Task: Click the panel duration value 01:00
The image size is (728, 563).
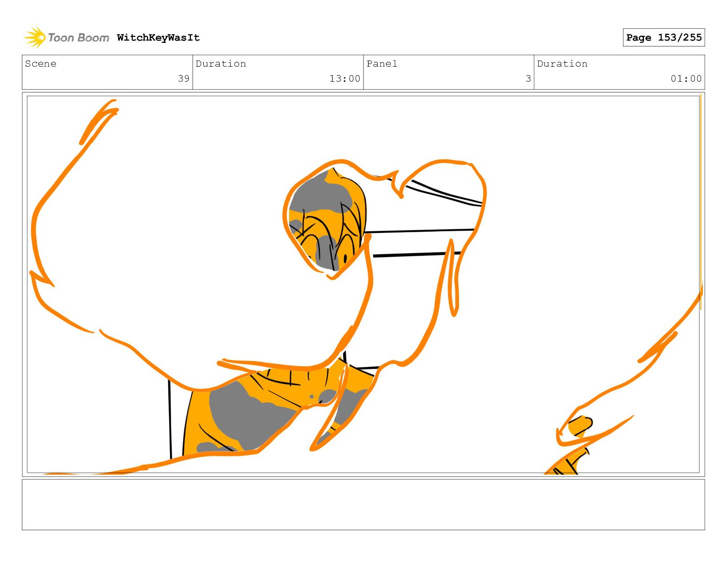Action: tap(686, 79)
